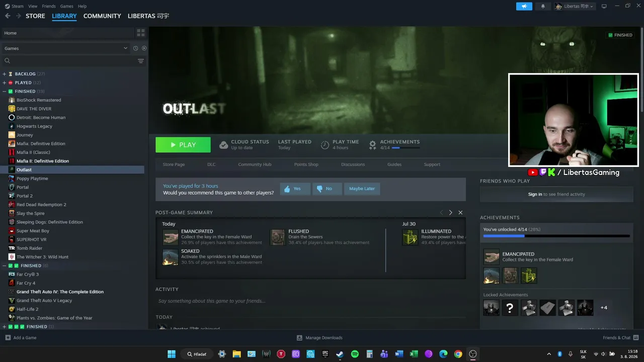Screen dimensions: 644x362
Task: Click the cloud status icon
Action: click(224, 145)
